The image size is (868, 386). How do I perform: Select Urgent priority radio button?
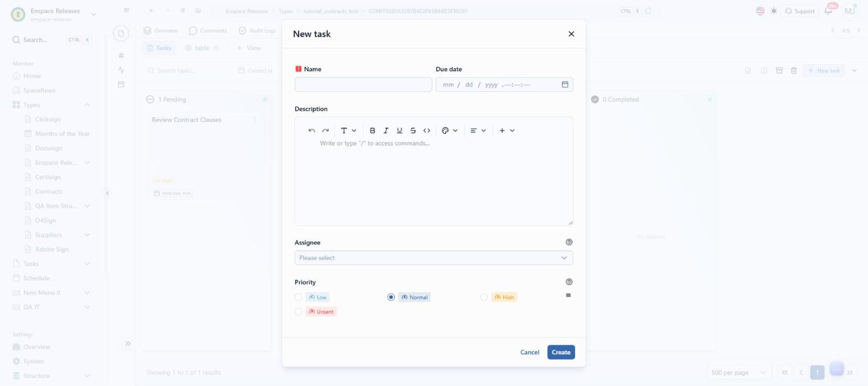tap(298, 311)
